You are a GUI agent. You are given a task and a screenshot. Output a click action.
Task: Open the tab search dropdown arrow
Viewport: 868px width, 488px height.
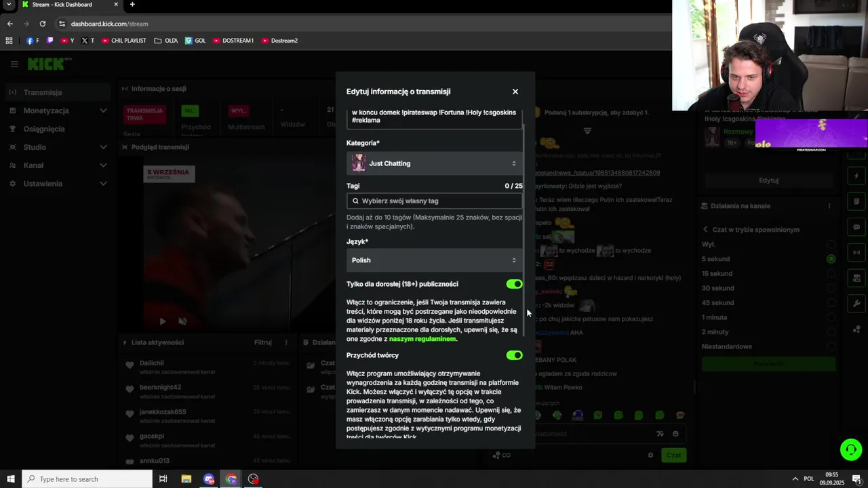(9, 5)
